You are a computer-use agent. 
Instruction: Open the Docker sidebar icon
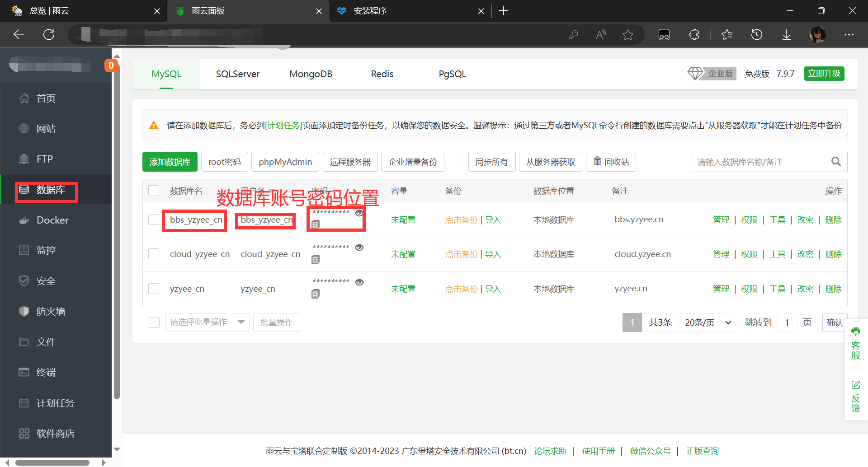pos(24,220)
